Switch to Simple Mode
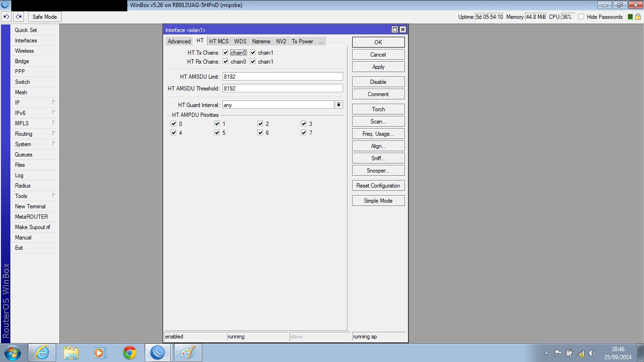This screenshot has height=362, width=644. [x=378, y=201]
